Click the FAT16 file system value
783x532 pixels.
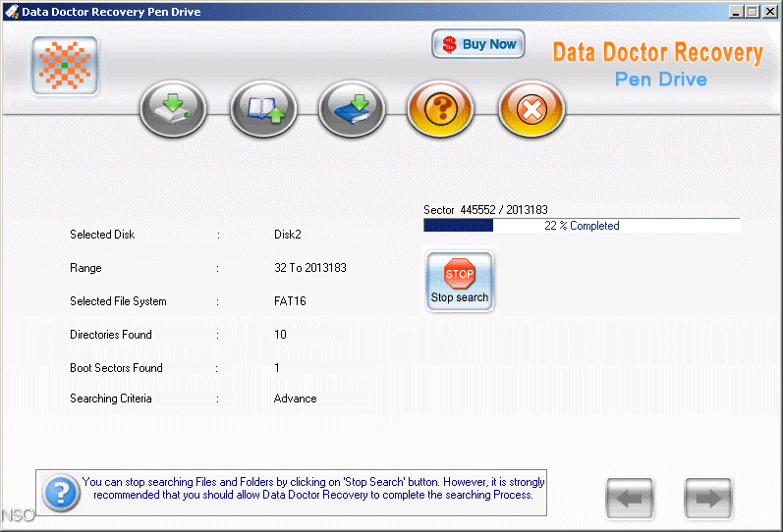pos(290,301)
